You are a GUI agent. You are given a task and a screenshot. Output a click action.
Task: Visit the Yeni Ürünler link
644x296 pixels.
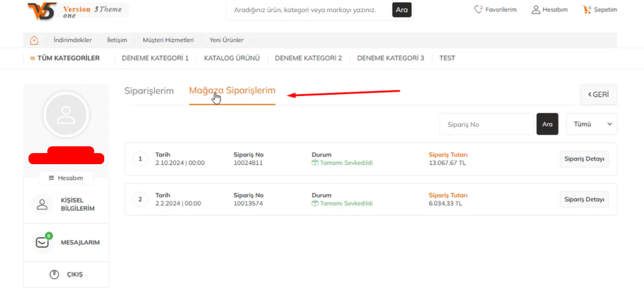[x=226, y=40]
